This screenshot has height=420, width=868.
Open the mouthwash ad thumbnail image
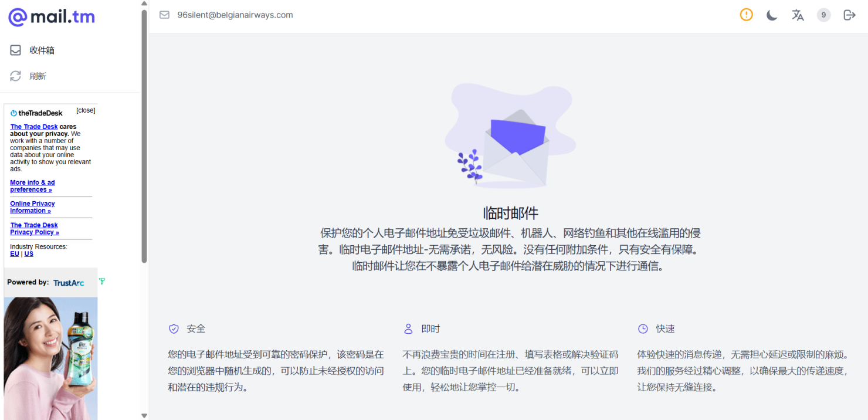pyautogui.click(x=50, y=358)
